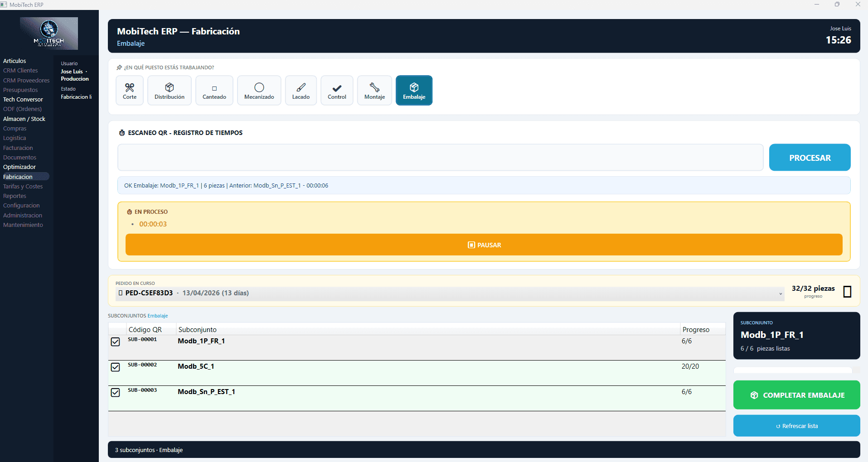Pause the in-process timer
This screenshot has height=462, width=868.
[x=484, y=245]
